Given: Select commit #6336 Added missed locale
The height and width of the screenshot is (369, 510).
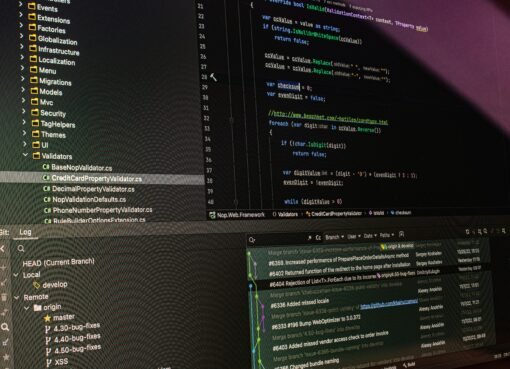Looking at the screenshot, I should [x=300, y=303].
